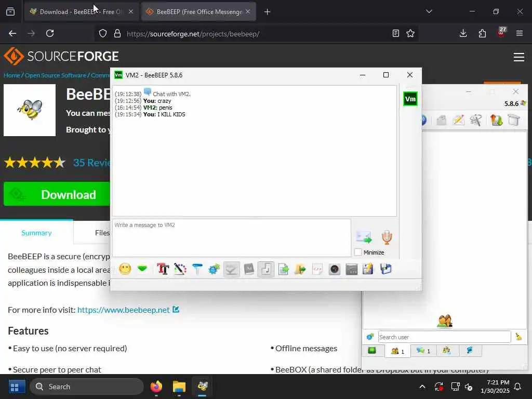This screenshot has width=532, height=399.
Task: Enable the Minimize checkbox
Action: pos(358,252)
